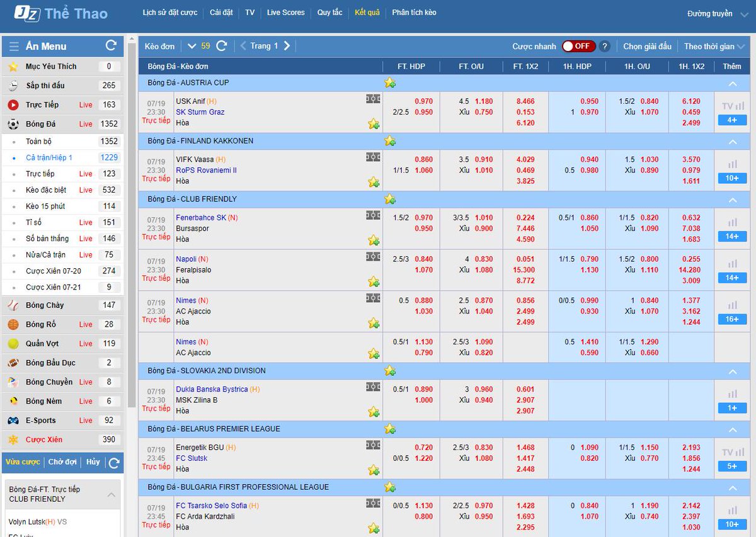Open stats chart icon for Fenerbahce match
The width and height of the screenshot is (756, 537).
click(732, 222)
